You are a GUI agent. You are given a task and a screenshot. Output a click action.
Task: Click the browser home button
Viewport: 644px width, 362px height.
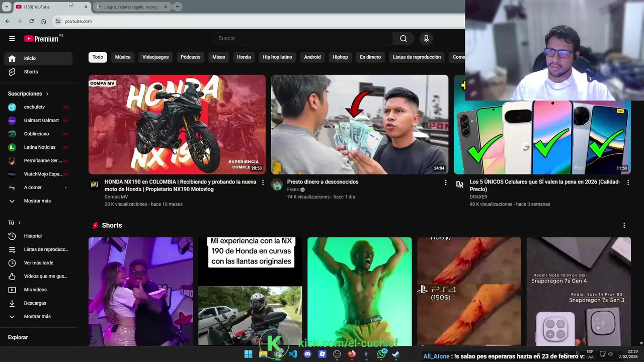tap(43, 21)
